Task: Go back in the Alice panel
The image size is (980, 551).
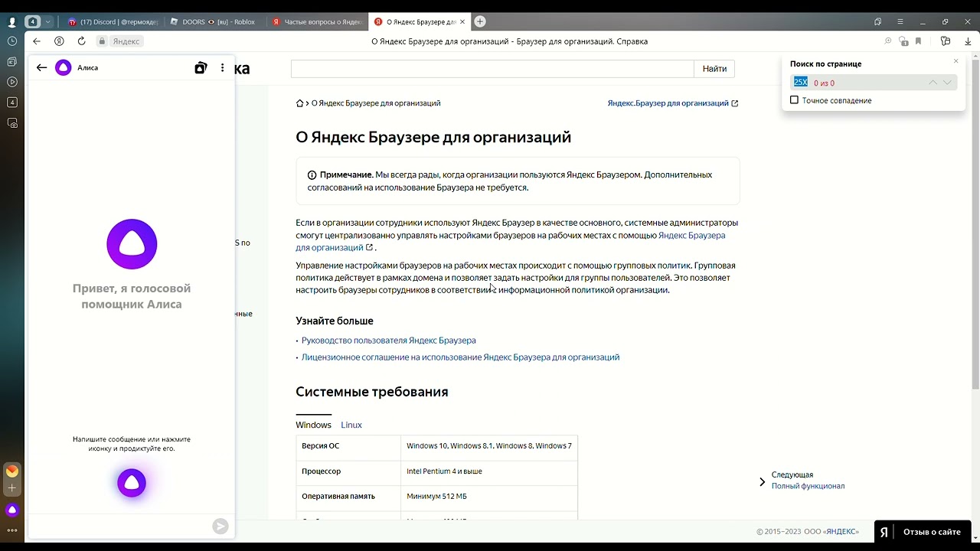Action: (41, 67)
